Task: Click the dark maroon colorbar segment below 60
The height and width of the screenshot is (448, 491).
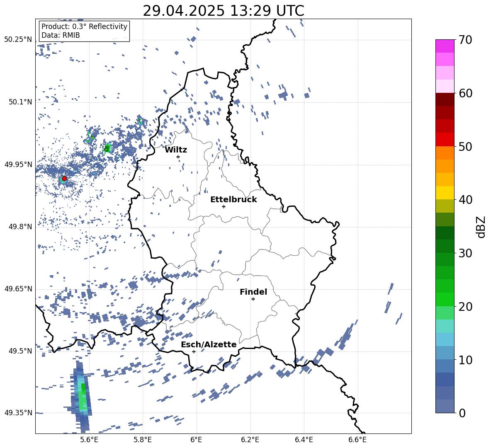Action: pyautogui.click(x=445, y=100)
